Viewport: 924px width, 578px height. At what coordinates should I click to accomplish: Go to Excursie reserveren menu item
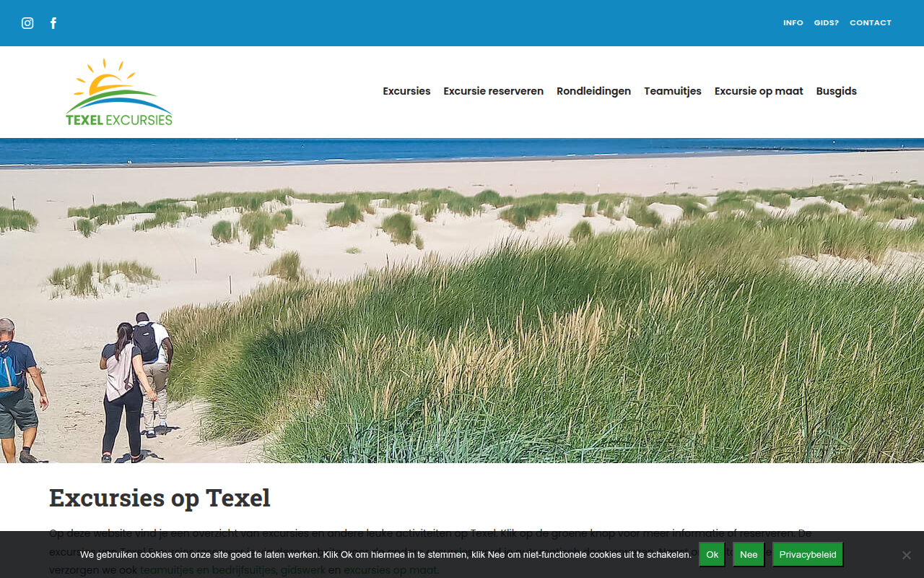493,91
